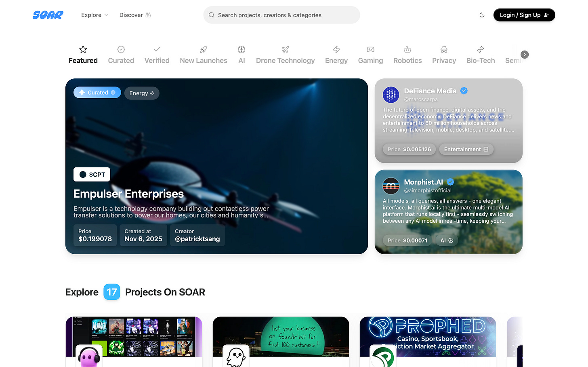The width and height of the screenshot is (588, 367).
Task: Click Morphist Price $0.00071 pill
Action: (407, 240)
